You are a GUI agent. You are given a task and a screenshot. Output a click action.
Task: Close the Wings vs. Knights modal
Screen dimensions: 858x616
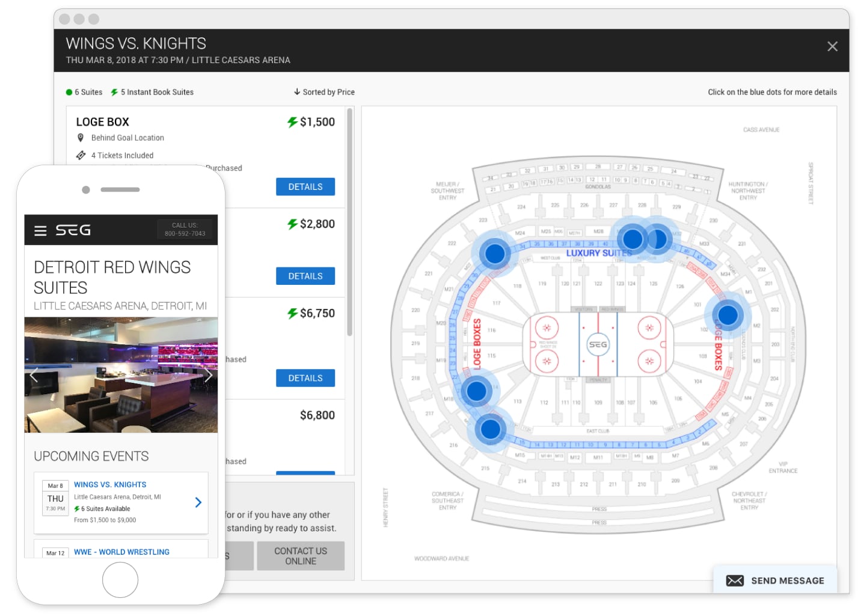(832, 46)
